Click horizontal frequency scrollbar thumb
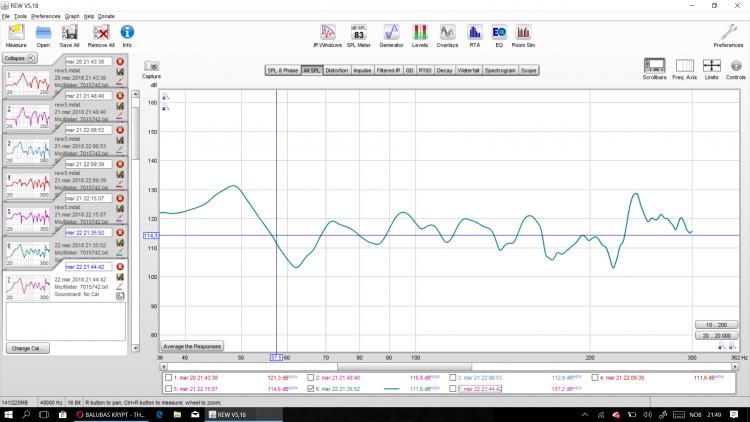The height and width of the screenshot is (422, 750). click(x=404, y=366)
